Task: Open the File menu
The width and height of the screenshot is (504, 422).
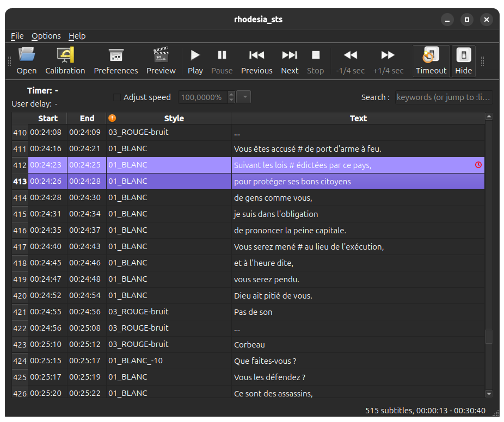Action: [17, 36]
